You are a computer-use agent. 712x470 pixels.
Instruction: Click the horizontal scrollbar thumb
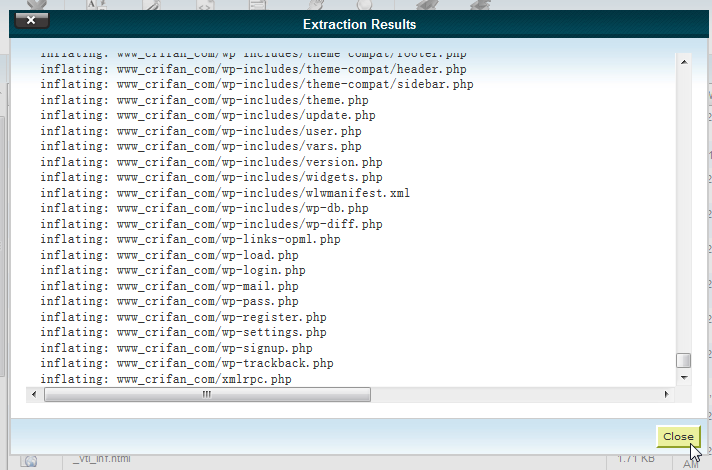point(207,394)
